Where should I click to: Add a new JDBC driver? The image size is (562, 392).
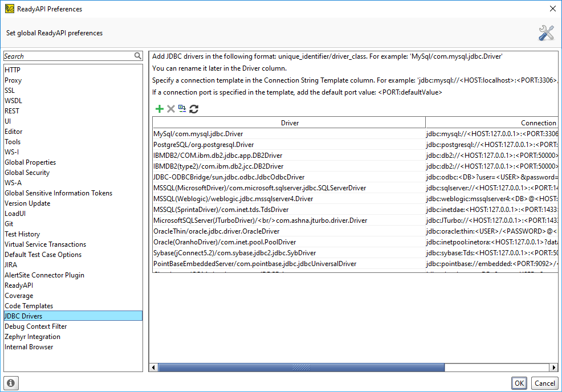tap(159, 109)
